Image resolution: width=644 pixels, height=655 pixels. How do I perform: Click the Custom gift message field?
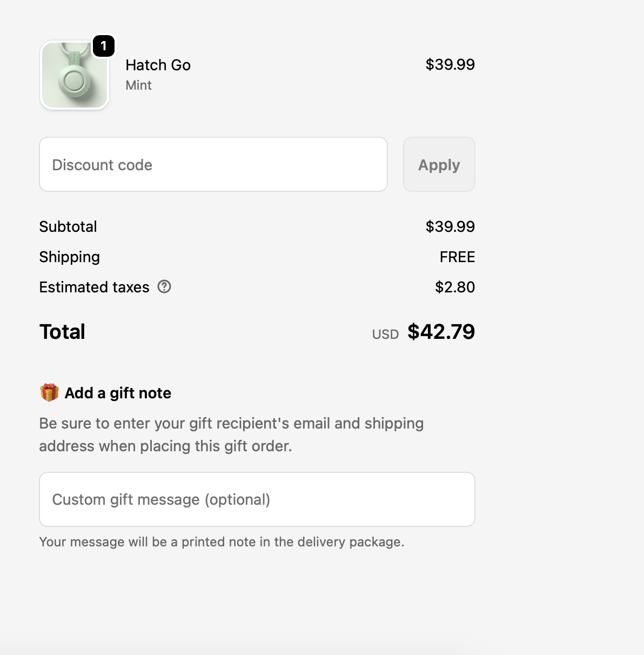(257, 499)
